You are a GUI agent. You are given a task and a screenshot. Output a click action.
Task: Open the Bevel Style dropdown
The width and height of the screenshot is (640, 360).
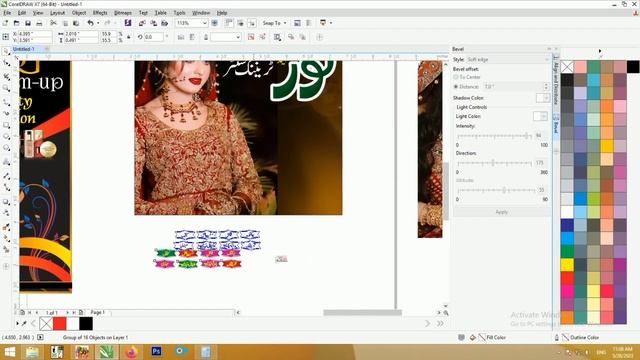coord(547,60)
